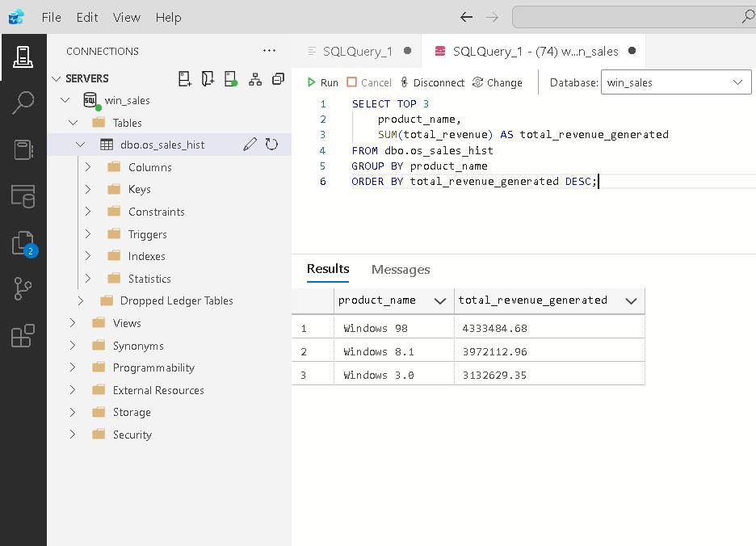Open the Database dropdown showing win_sales
This screenshot has width=756, height=546.
pyautogui.click(x=676, y=82)
